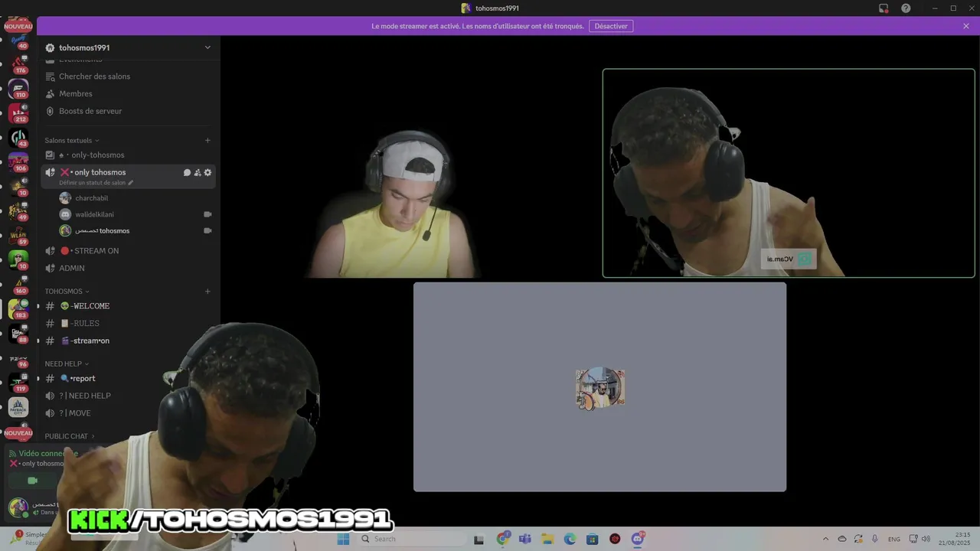The image size is (980, 551).
Task: Collapse the Salons textuels category
Action: (72, 140)
